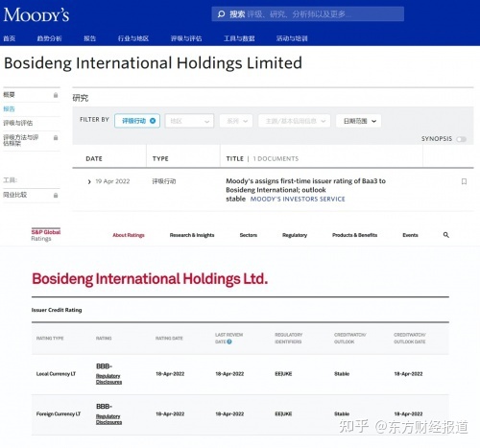The width and height of the screenshot is (480, 448).
Task: Open the S&P Global Ratings search icon
Action: 446,235
